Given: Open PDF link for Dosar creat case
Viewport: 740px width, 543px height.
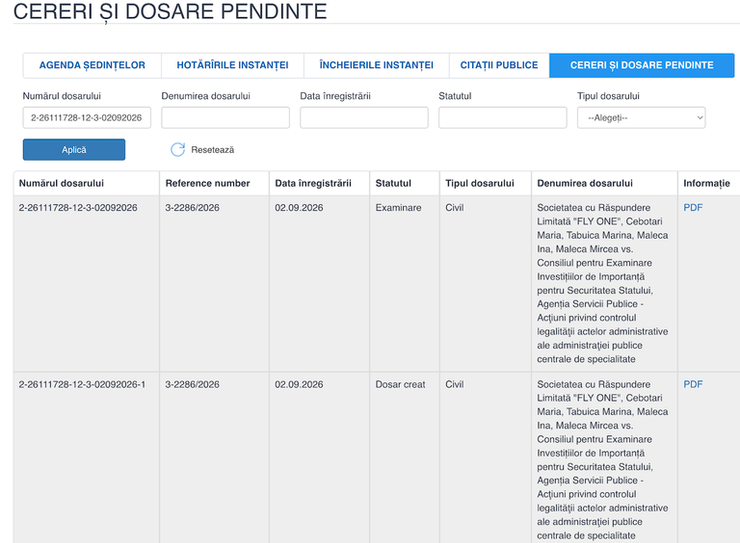Looking at the screenshot, I should pos(693,384).
